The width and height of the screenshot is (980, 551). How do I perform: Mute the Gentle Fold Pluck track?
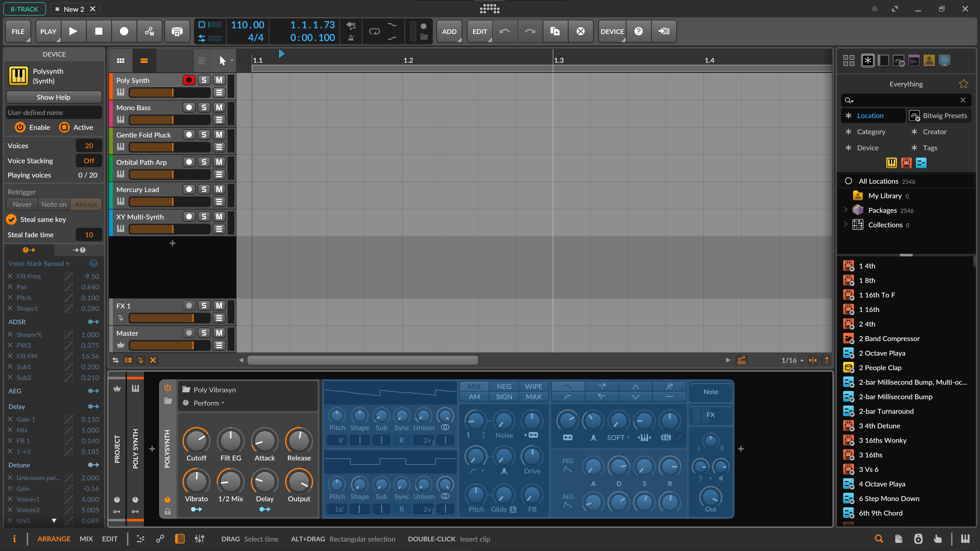[219, 135]
